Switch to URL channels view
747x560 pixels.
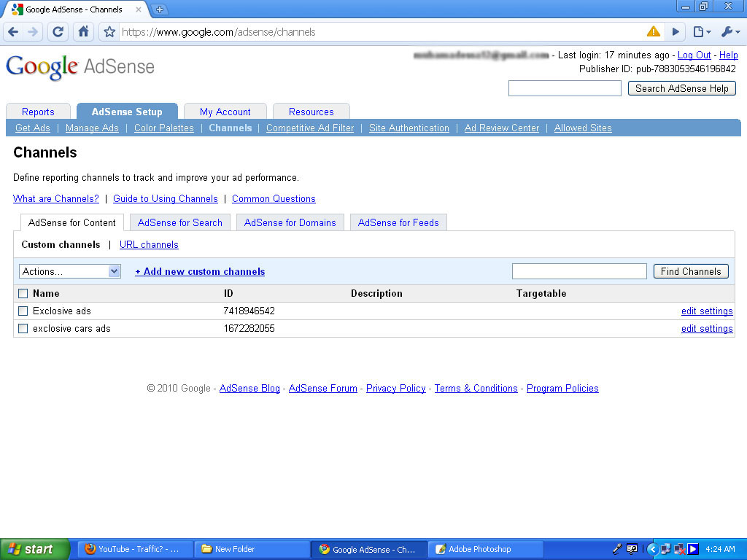tap(149, 244)
